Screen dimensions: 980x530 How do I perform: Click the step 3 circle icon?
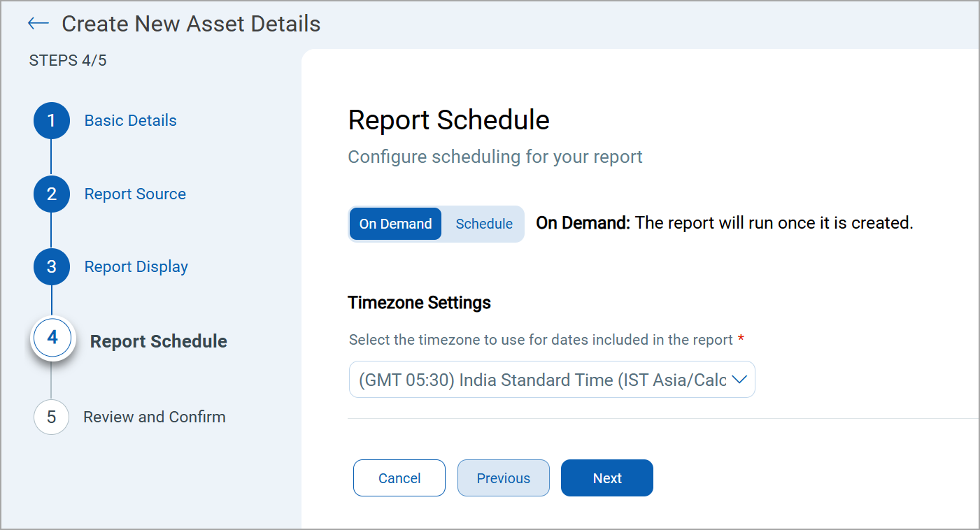[x=52, y=266]
